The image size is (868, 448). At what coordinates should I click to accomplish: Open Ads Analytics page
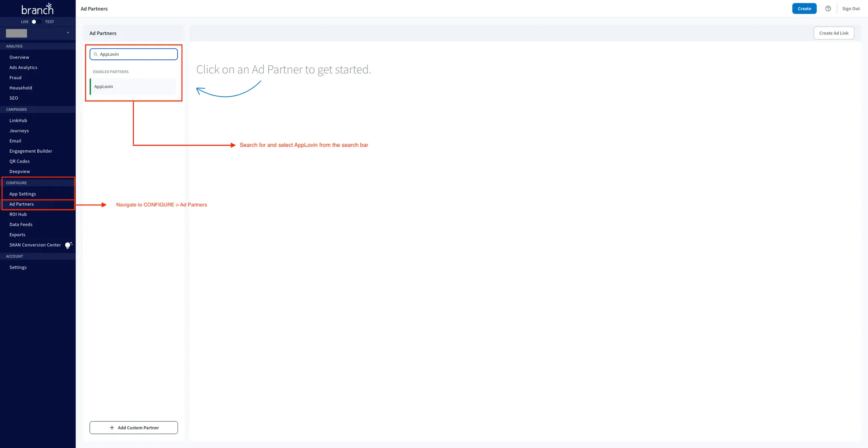click(23, 67)
